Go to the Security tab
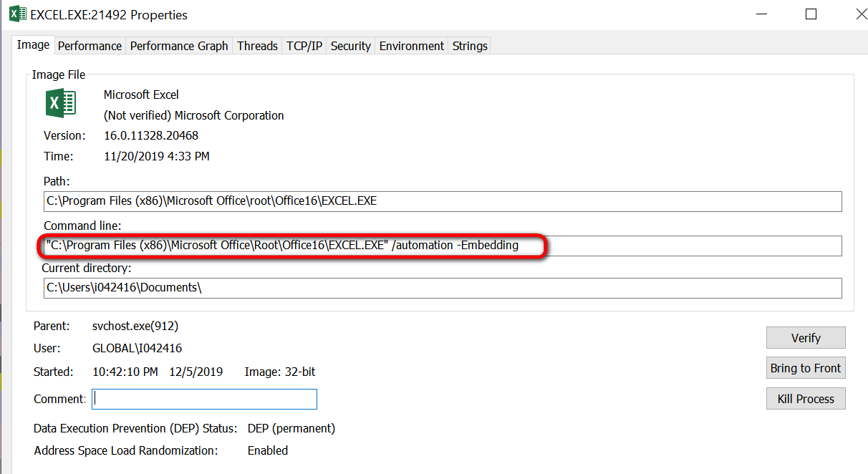 pyautogui.click(x=351, y=46)
